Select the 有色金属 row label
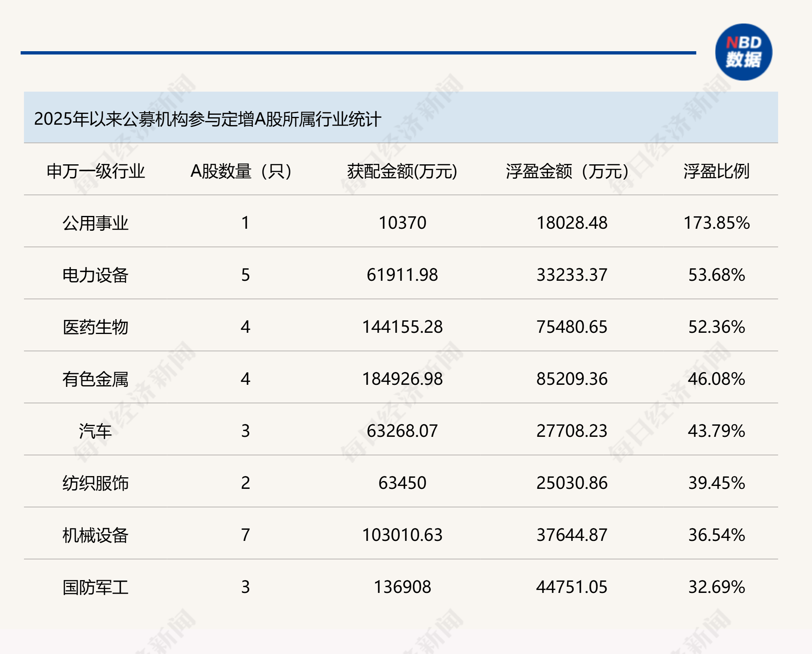The height and width of the screenshot is (654, 812). 95,379
